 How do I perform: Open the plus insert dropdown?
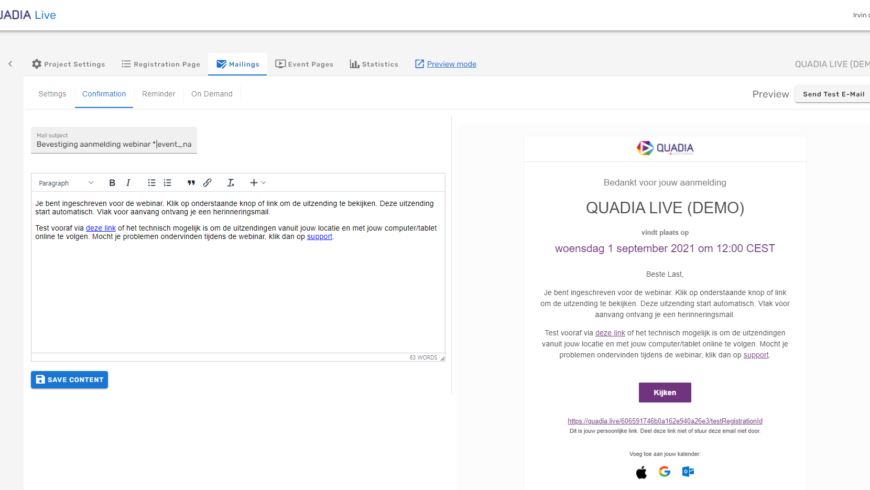[257, 183]
